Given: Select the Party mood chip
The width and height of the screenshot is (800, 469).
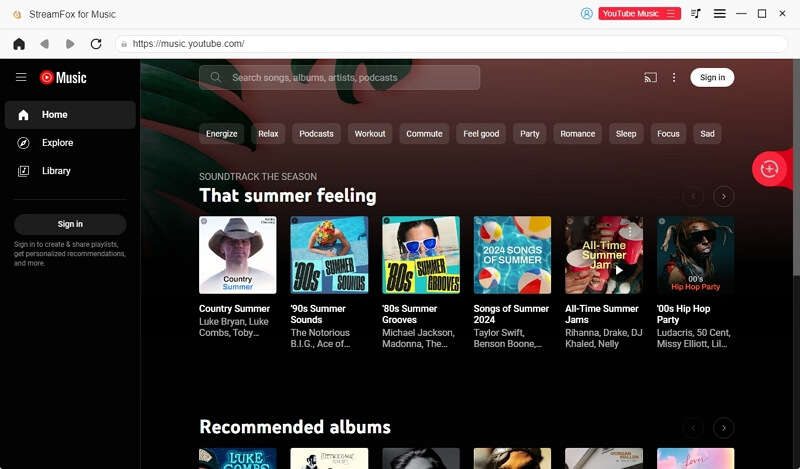Looking at the screenshot, I should click(x=530, y=134).
